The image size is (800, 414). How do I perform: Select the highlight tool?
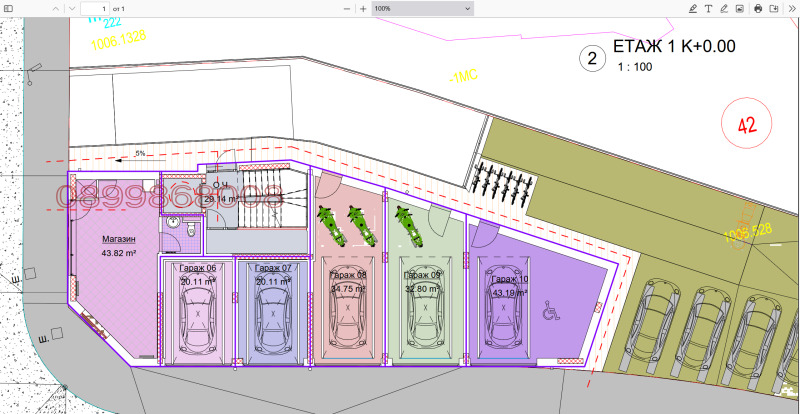click(x=694, y=8)
